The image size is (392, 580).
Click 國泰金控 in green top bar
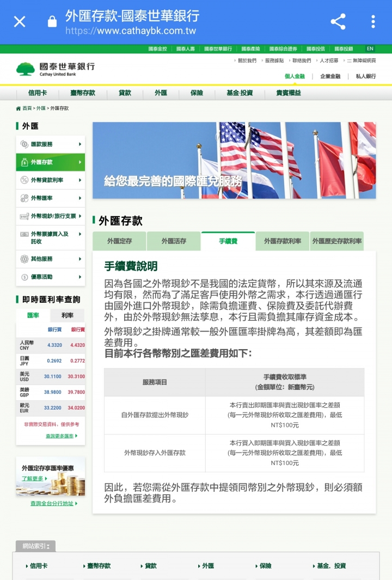[x=157, y=49]
